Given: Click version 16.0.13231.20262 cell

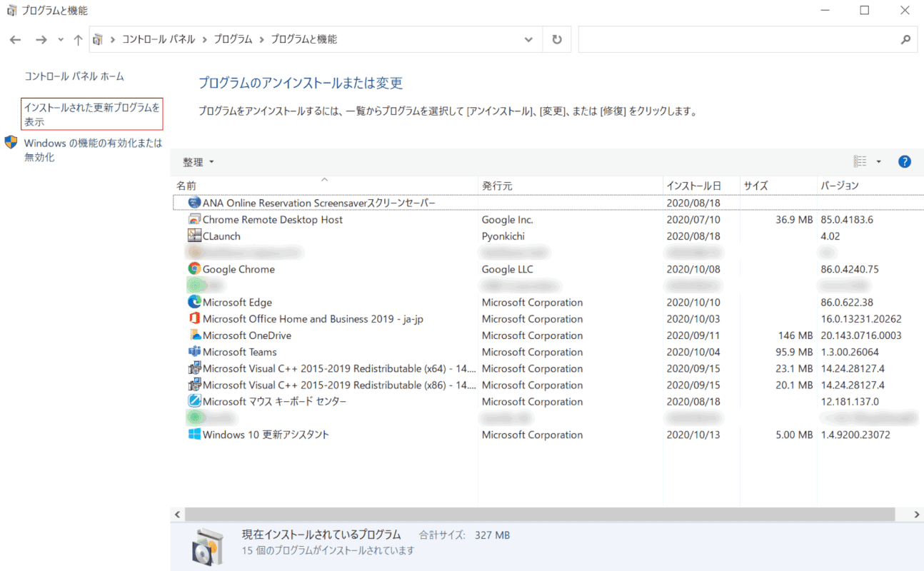Looking at the screenshot, I should tap(861, 319).
